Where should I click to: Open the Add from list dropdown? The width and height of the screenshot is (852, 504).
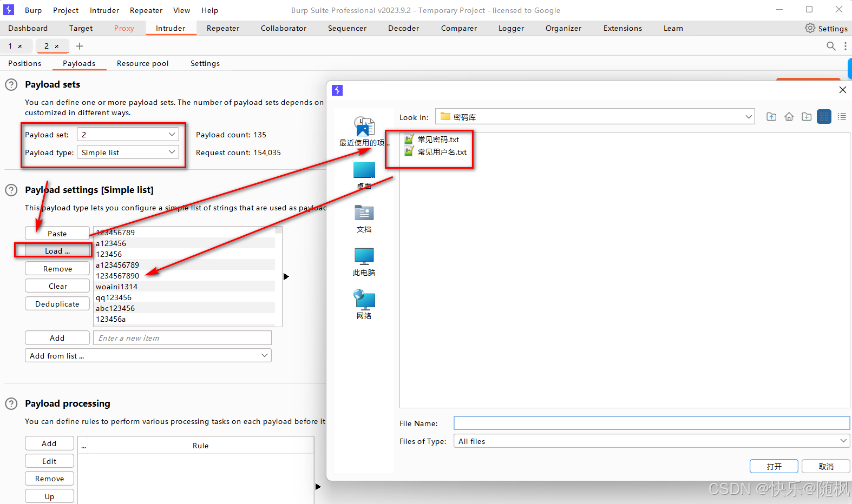148,355
